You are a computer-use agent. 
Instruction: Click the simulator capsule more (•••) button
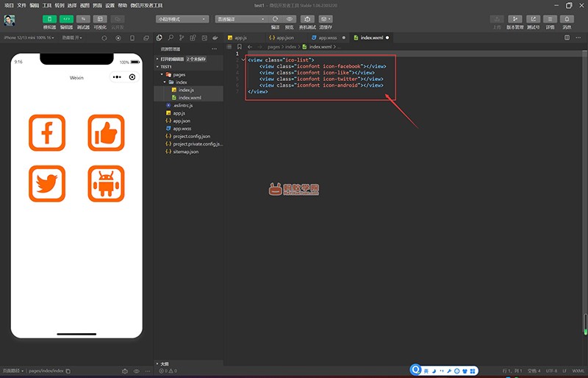[x=117, y=77]
